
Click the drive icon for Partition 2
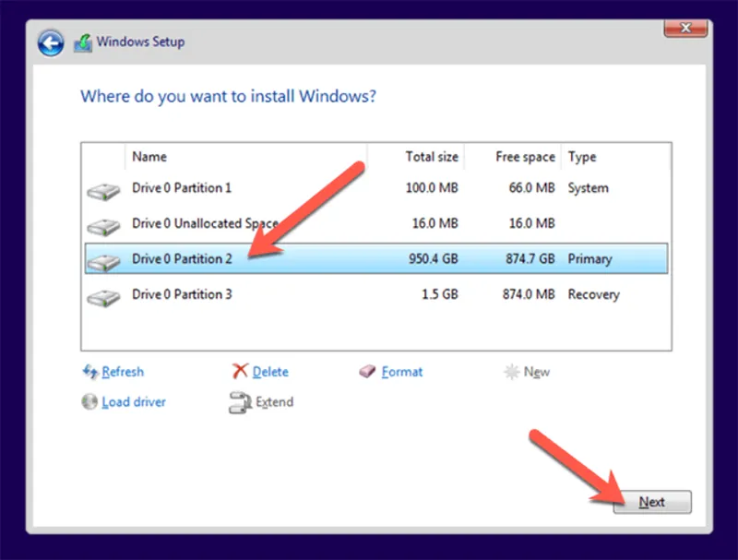click(103, 261)
